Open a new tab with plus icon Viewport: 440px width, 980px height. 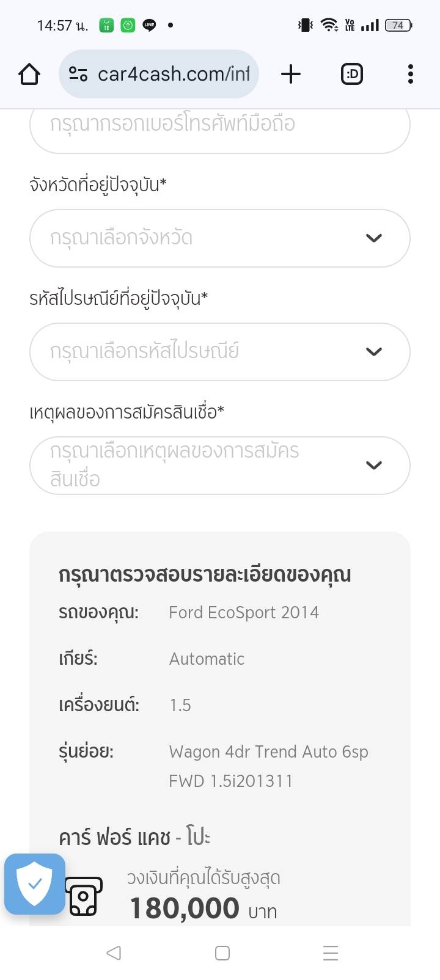point(291,75)
